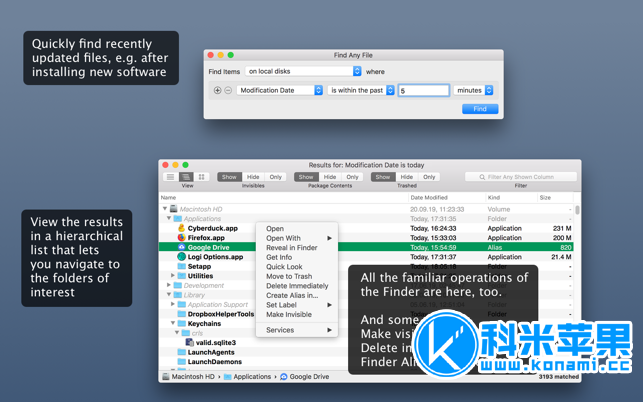This screenshot has width=643, height=402.
Task: Click the Firefox.app icon
Action: click(x=181, y=238)
